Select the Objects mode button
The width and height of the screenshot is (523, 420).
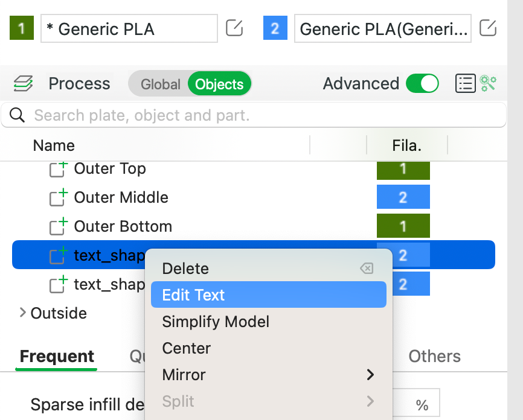(219, 84)
